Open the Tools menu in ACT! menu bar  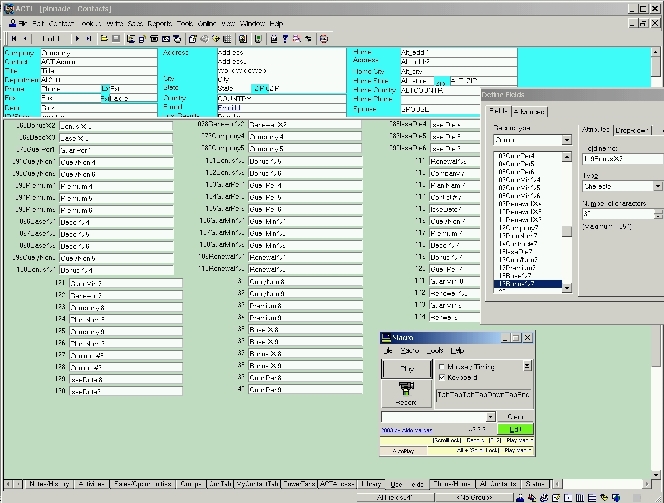pos(185,24)
